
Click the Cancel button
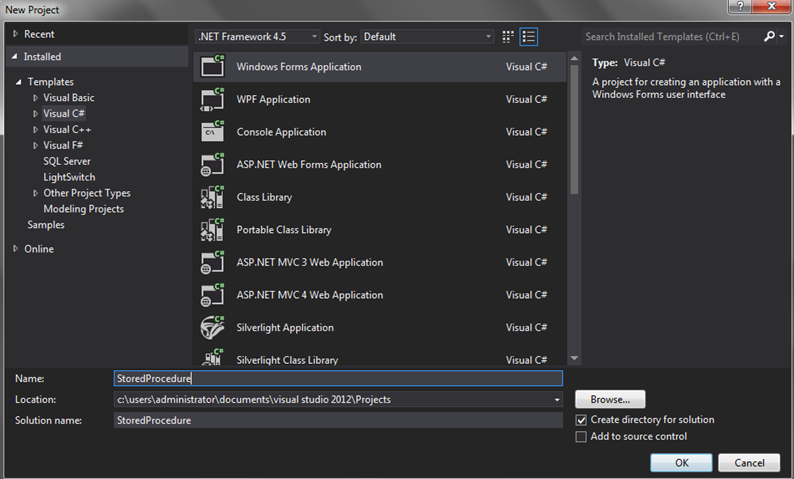click(749, 463)
